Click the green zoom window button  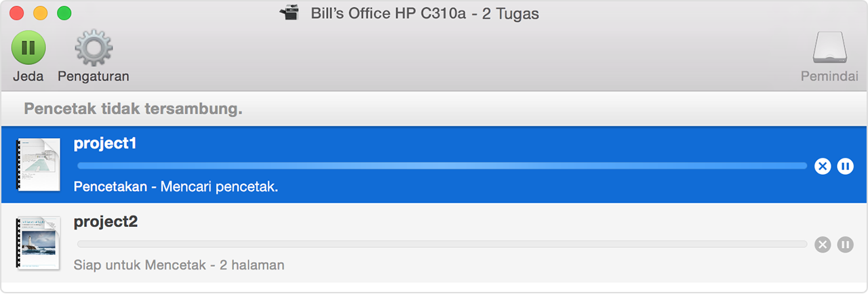pos(64,13)
